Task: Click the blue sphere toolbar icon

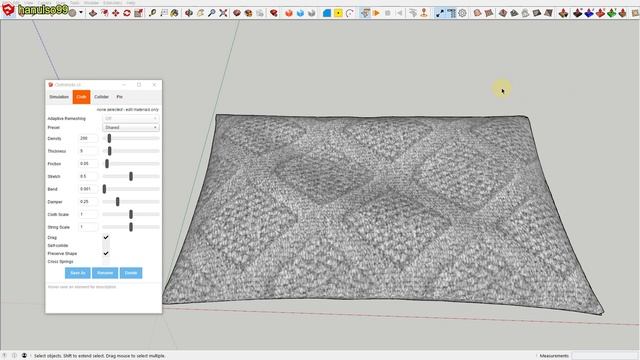Action: pyautogui.click(x=300, y=13)
